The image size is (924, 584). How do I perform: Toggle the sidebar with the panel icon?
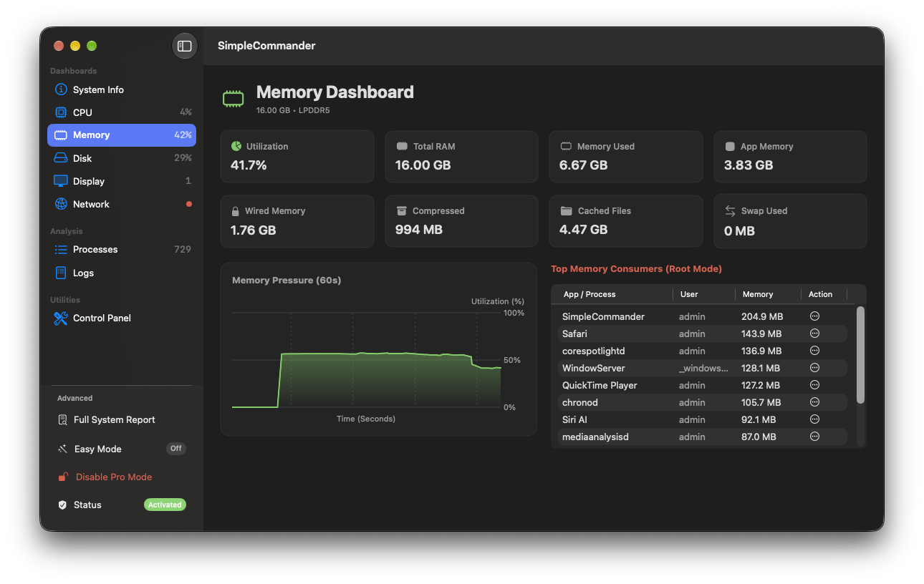click(185, 46)
